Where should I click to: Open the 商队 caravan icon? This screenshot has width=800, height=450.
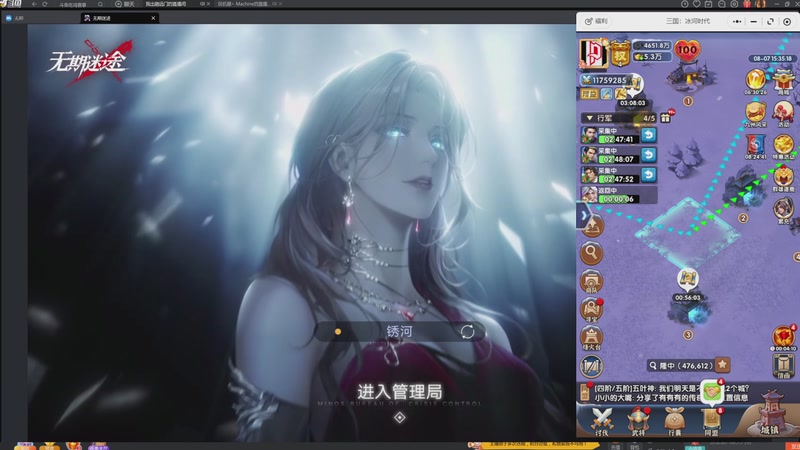[x=591, y=282]
